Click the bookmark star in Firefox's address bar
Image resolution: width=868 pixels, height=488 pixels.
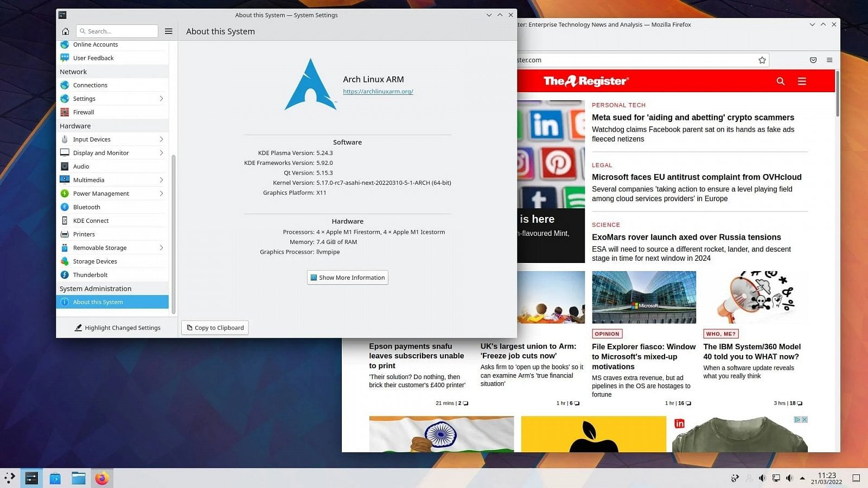[761, 60]
